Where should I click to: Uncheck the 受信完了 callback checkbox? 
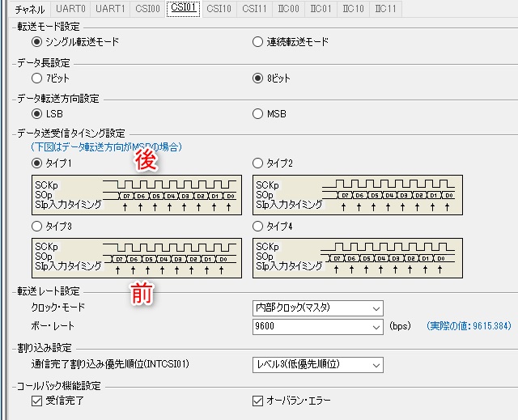tap(36, 401)
